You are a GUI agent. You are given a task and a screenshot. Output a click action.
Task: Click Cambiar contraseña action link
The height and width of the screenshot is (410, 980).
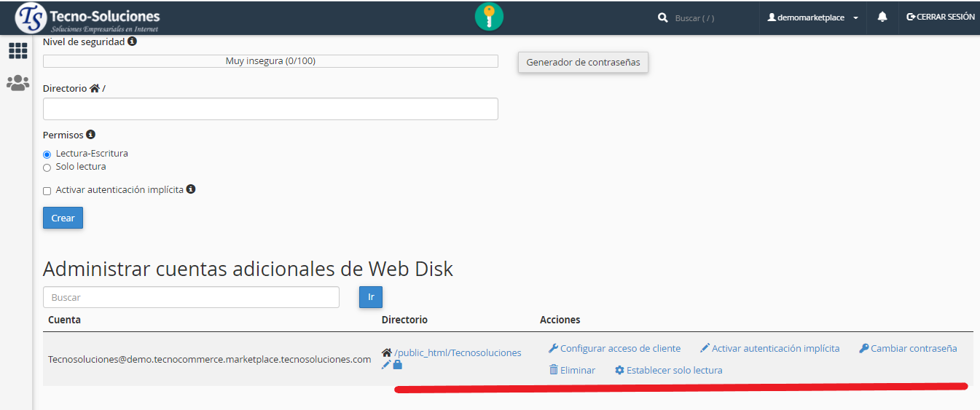tap(913, 349)
